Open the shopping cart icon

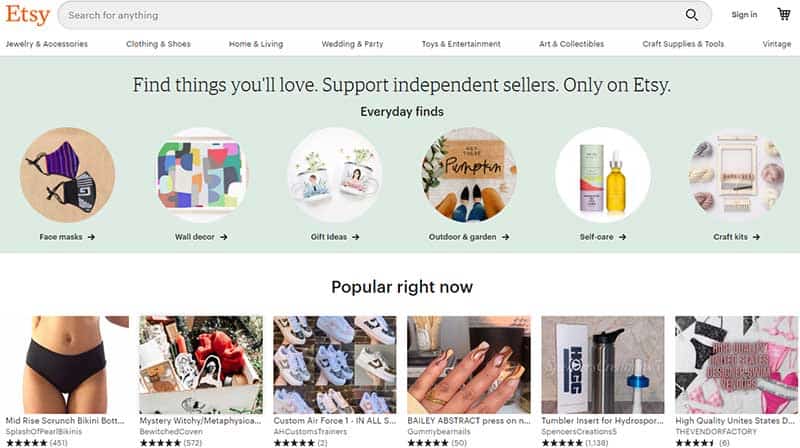point(784,14)
